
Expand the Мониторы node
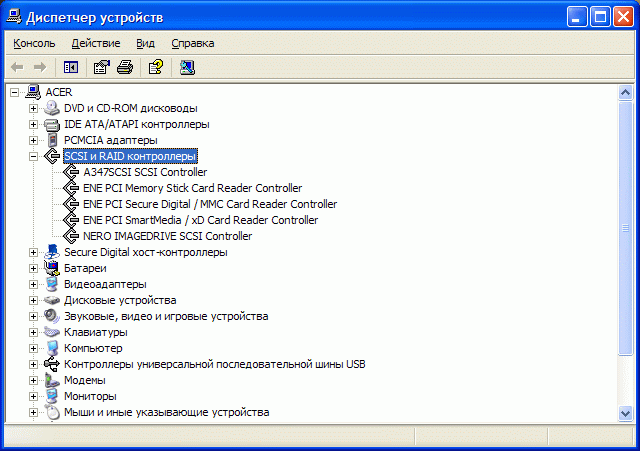(33, 396)
